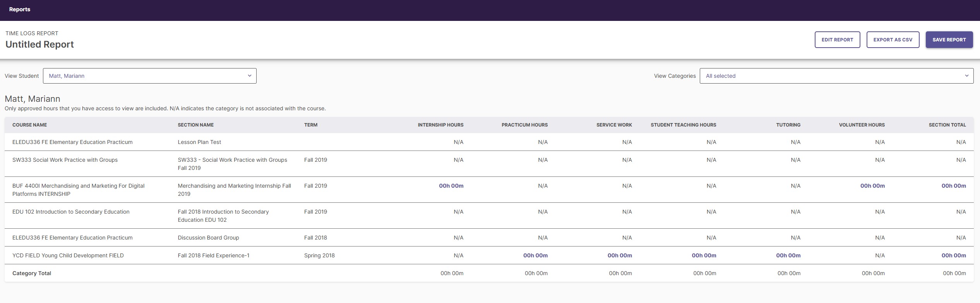Open YCD FIELD tutoring hours value
Image resolution: width=980 pixels, height=303 pixels.
tap(788, 255)
